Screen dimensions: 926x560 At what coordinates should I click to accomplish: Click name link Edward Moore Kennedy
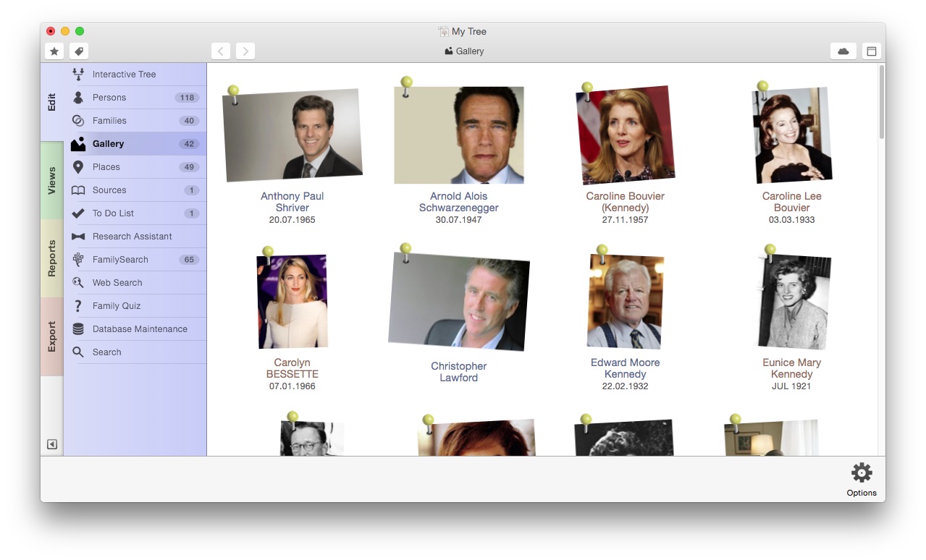(626, 368)
